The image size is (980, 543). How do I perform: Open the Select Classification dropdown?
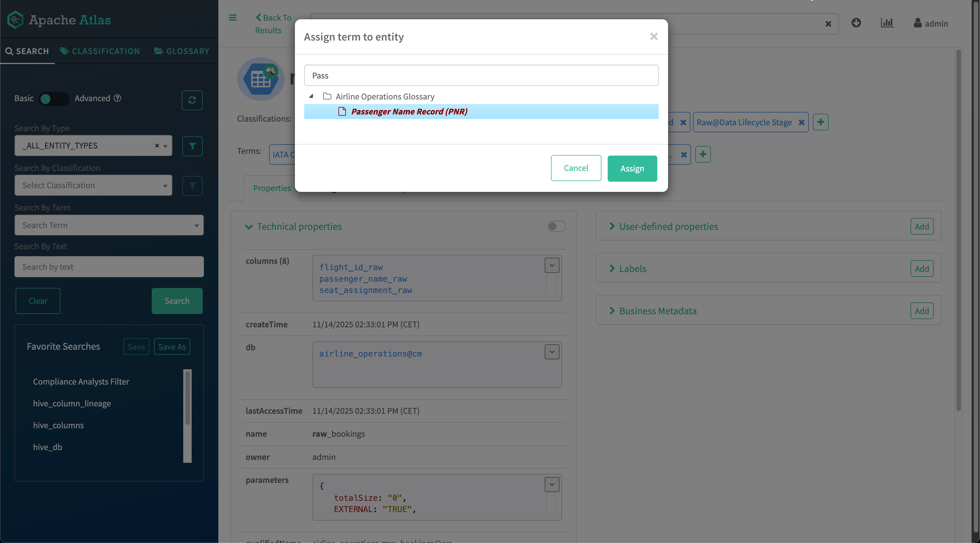tap(93, 185)
